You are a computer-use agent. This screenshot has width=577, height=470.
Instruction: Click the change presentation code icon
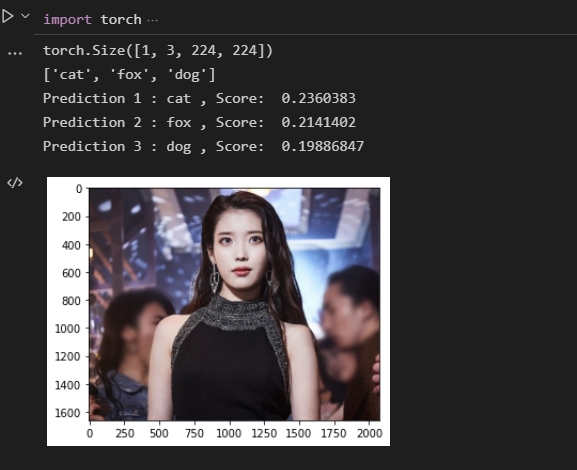15,183
